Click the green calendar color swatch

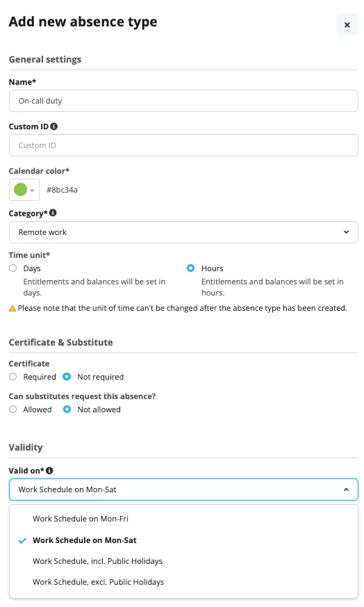[x=21, y=190]
